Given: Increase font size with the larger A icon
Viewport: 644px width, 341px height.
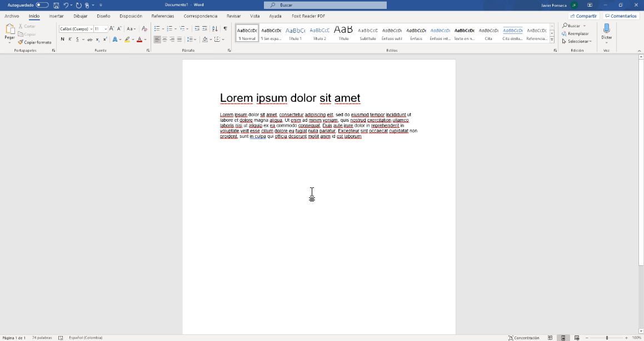Looking at the screenshot, I should click(x=112, y=29).
